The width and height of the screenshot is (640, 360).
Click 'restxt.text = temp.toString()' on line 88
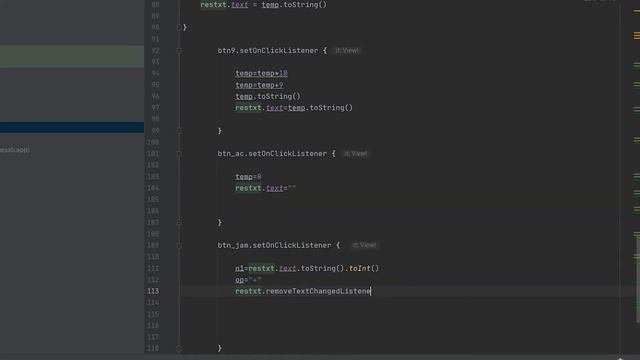[x=264, y=4]
